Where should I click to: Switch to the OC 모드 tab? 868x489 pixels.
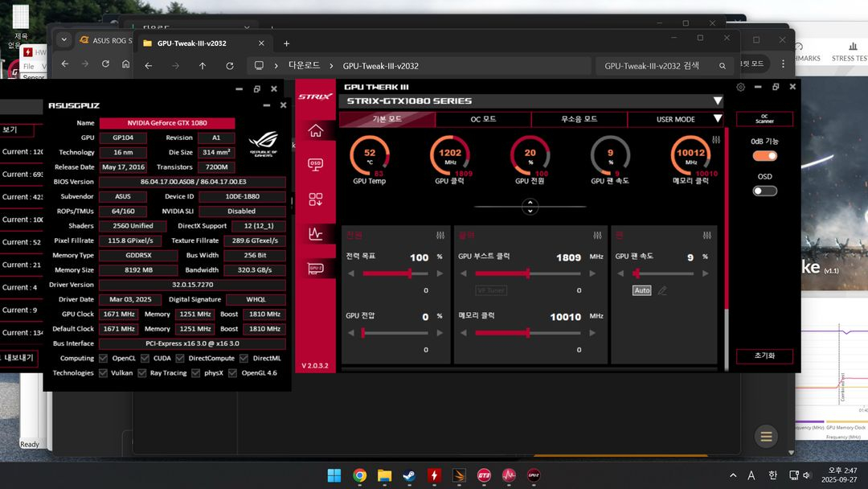point(483,119)
